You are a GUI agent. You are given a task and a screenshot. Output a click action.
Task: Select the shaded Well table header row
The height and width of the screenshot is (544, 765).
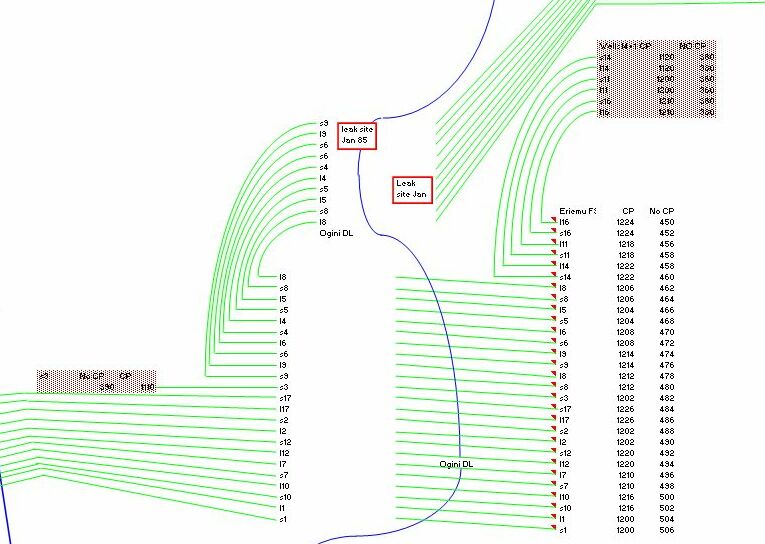pyautogui.click(x=656, y=46)
